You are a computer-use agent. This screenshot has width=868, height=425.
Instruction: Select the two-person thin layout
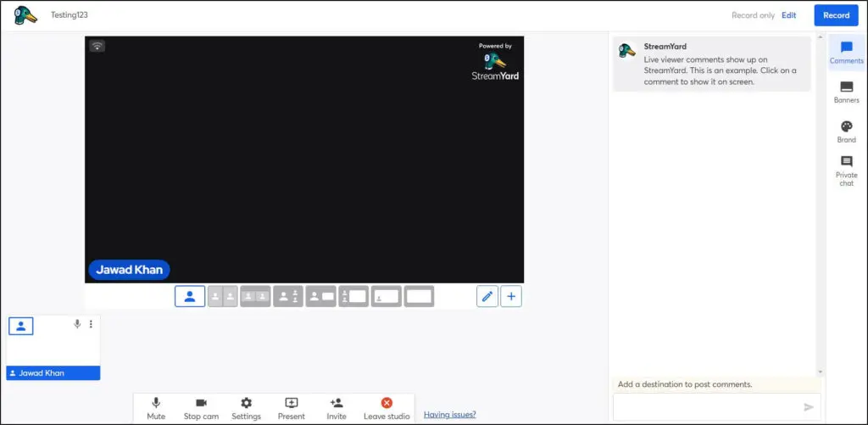pyautogui.click(x=223, y=296)
